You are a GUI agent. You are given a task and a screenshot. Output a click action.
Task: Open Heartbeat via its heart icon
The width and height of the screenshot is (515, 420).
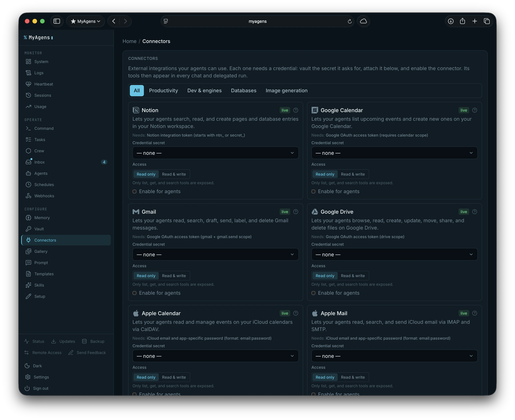click(x=28, y=84)
